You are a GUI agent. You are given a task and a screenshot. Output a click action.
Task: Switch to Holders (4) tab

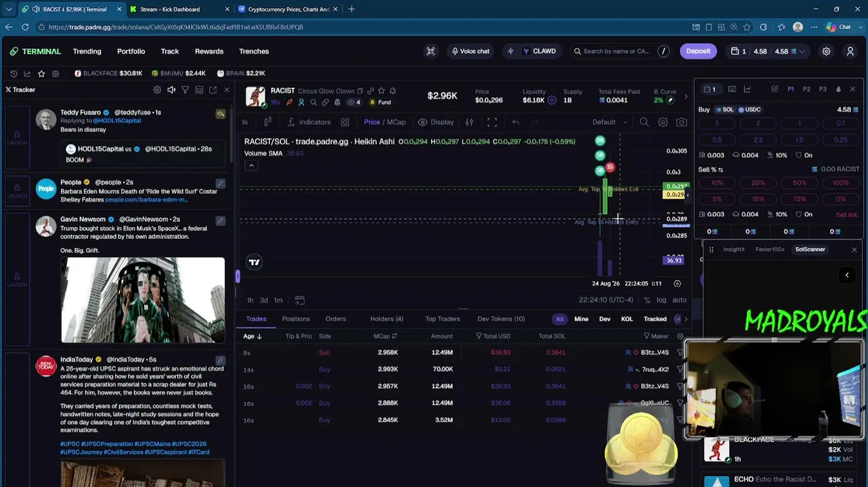(386, 319)
